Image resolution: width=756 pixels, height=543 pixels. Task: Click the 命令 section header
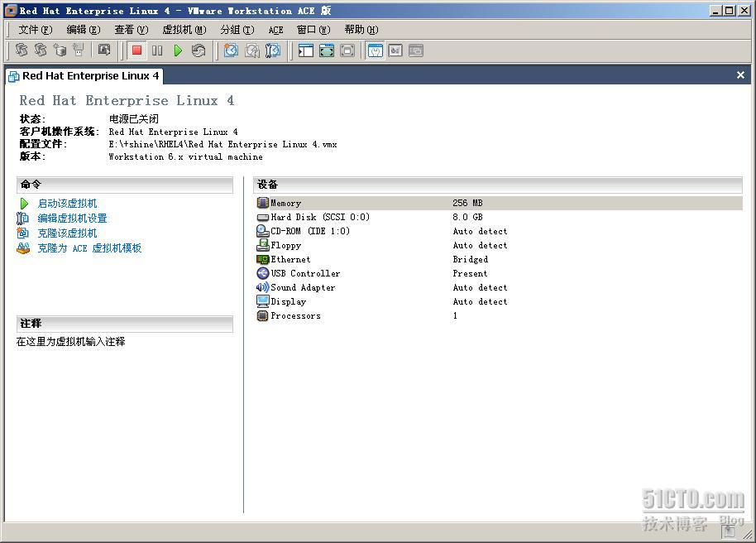point(124,185)
